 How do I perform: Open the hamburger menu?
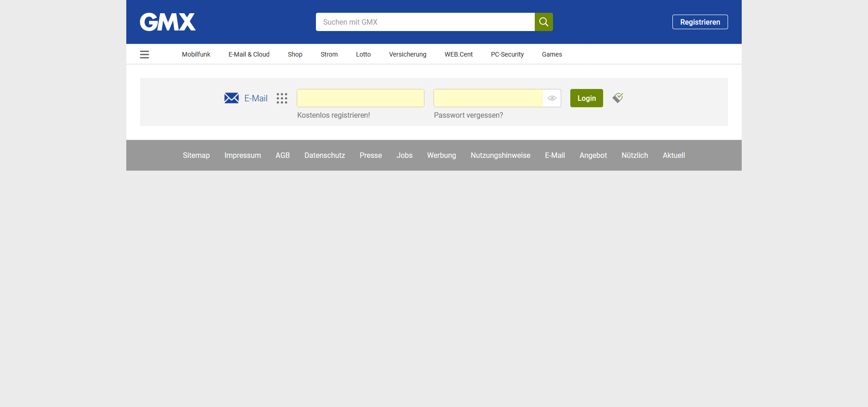coord(145,54)
